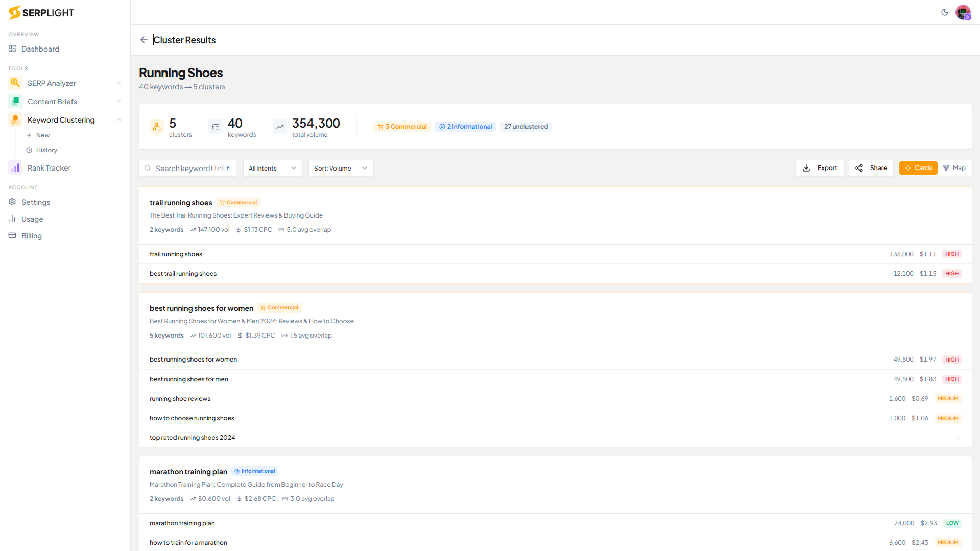Export the cluster results
Viewport: 980px width, 551px height.
(x=819, y=167)
